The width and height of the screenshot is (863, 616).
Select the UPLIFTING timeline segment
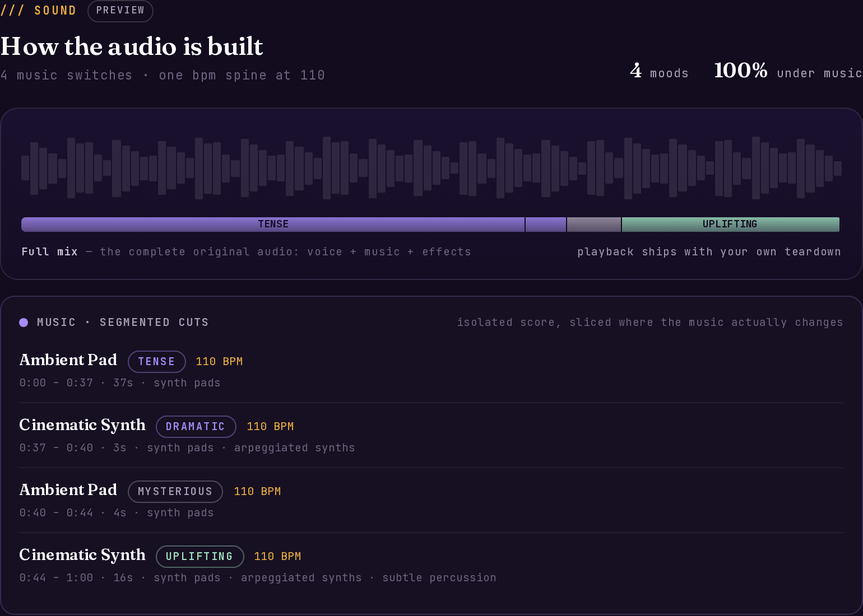click(x=730, y=224)
